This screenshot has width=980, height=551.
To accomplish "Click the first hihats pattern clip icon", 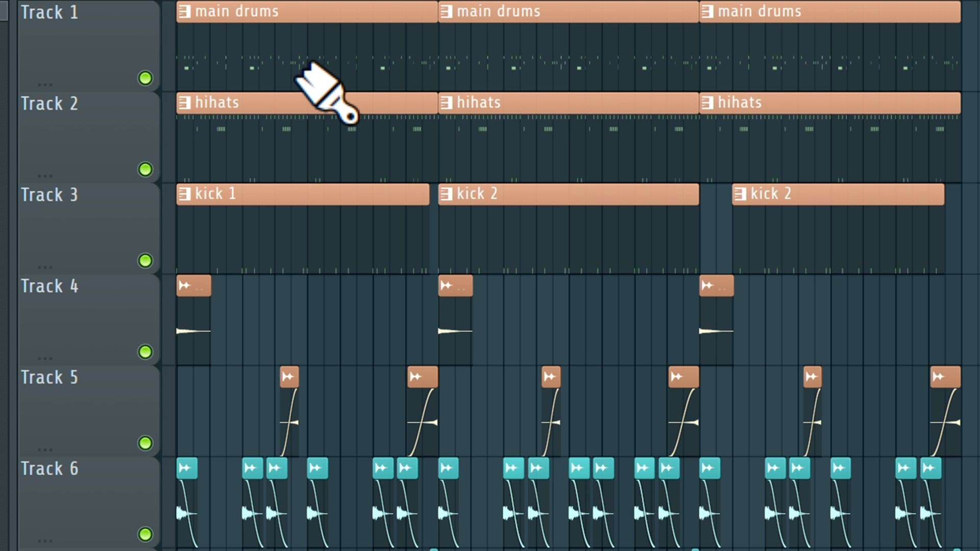I will pyautogui.click(x=185, y=103).
